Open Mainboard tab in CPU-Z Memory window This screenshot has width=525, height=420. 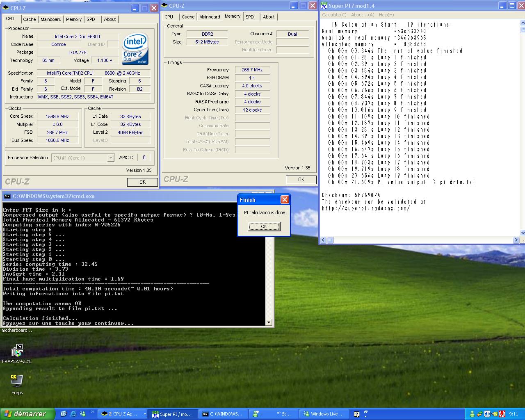(x=210, y=17)
